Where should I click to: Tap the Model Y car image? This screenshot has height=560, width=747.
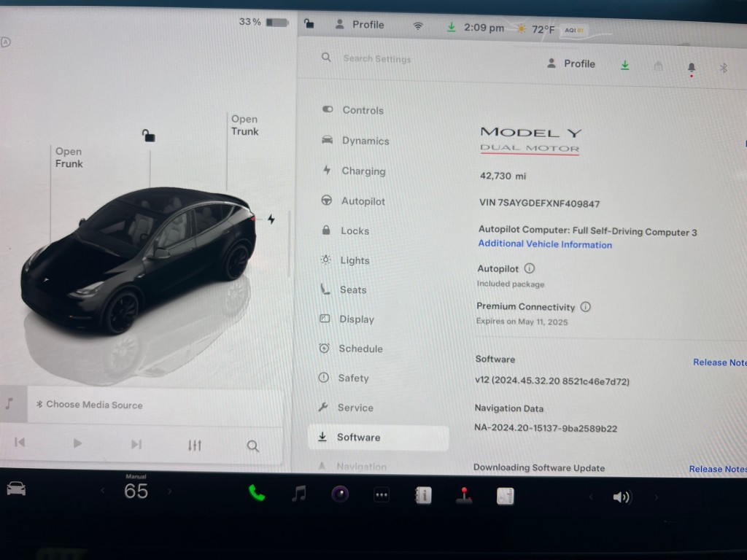[138, 260]
